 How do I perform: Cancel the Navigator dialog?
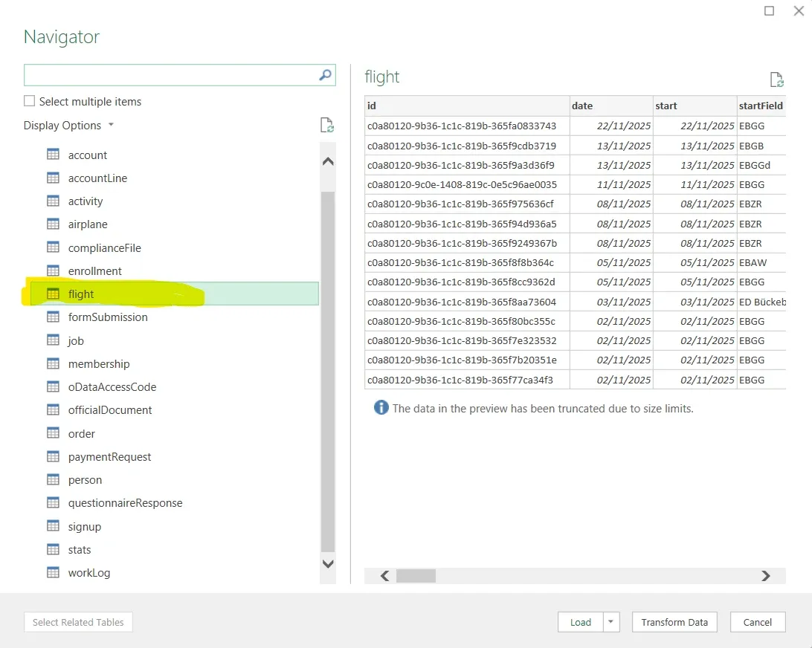[758, 621]
